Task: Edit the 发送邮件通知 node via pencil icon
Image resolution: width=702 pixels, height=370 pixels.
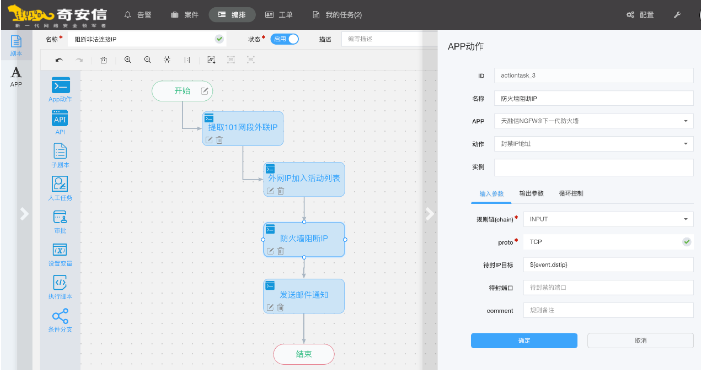Action: click(270, 307)
